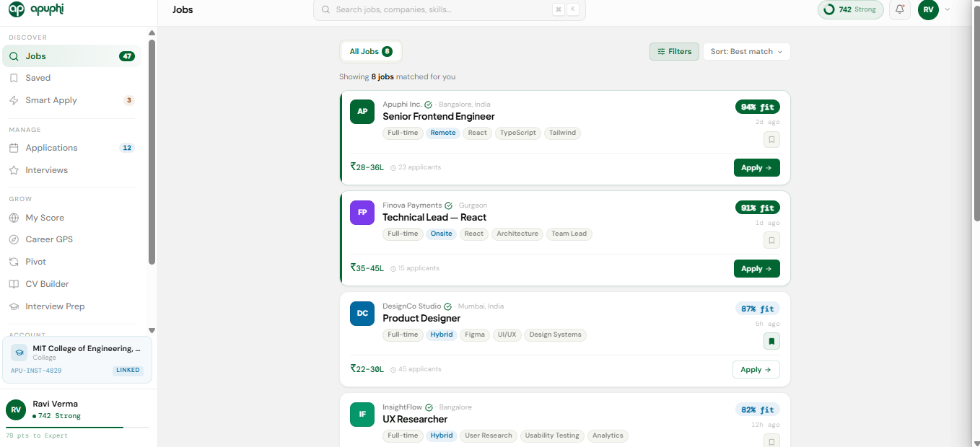The image size is (980, 447).
Task: Click the 742 Strong score badge
Action: pos(850,9)
